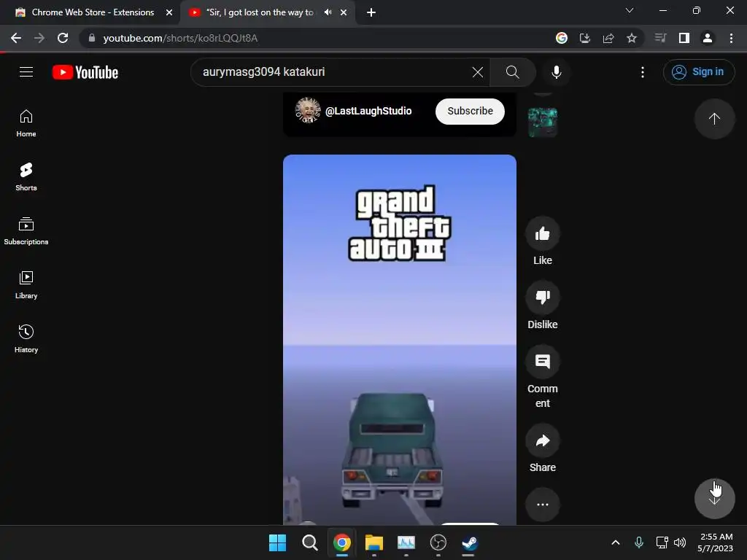Viewport: 747px width, 560px height.
Task: Open the Short's comments
Action: 543,362
